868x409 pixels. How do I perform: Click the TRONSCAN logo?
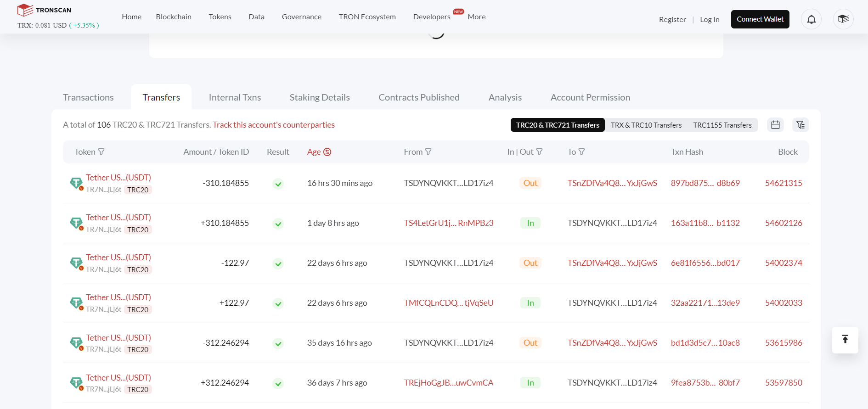click(44, 10)
